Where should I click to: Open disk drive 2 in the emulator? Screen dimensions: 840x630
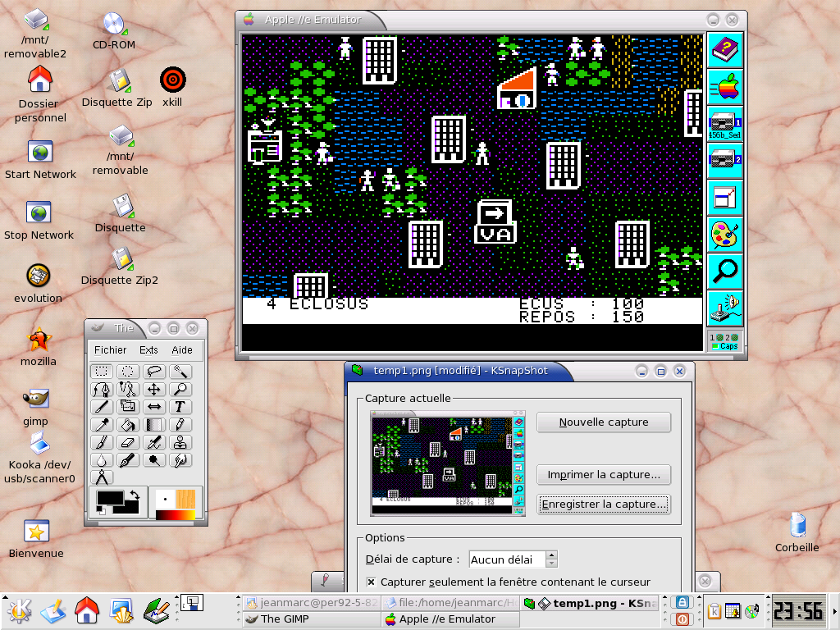click(x=725, y=161)
